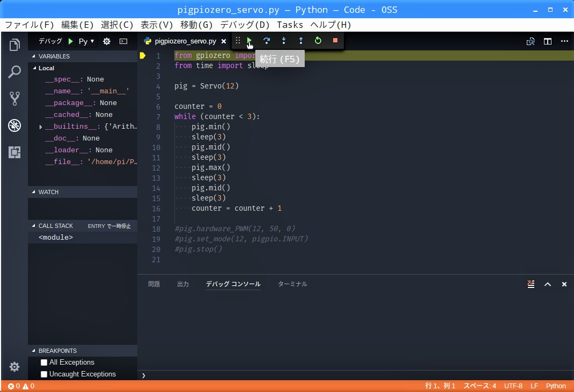Switch to the ターミナル panel tab

pyautogui.click(x=292, y=284)
